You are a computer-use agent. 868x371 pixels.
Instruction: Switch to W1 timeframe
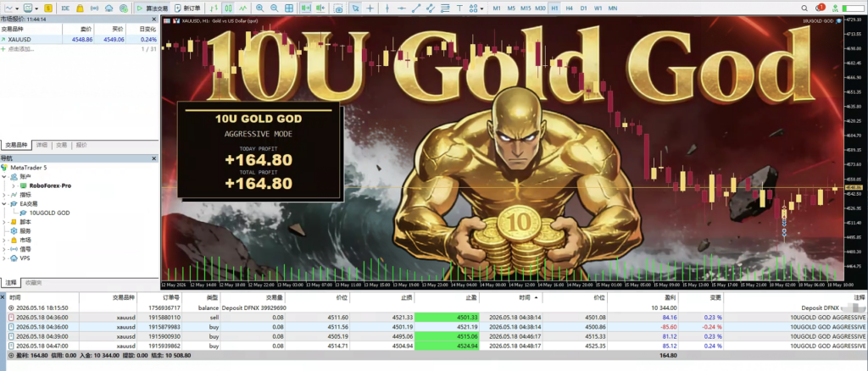coord(598,8)
